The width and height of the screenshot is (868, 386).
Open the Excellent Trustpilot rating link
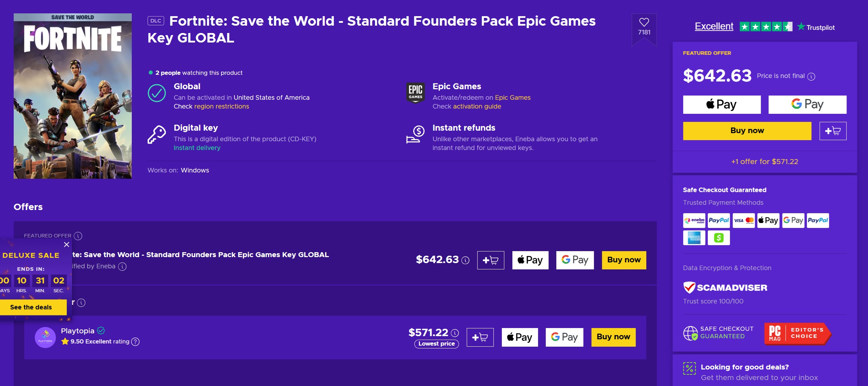(x=714, y=26)
